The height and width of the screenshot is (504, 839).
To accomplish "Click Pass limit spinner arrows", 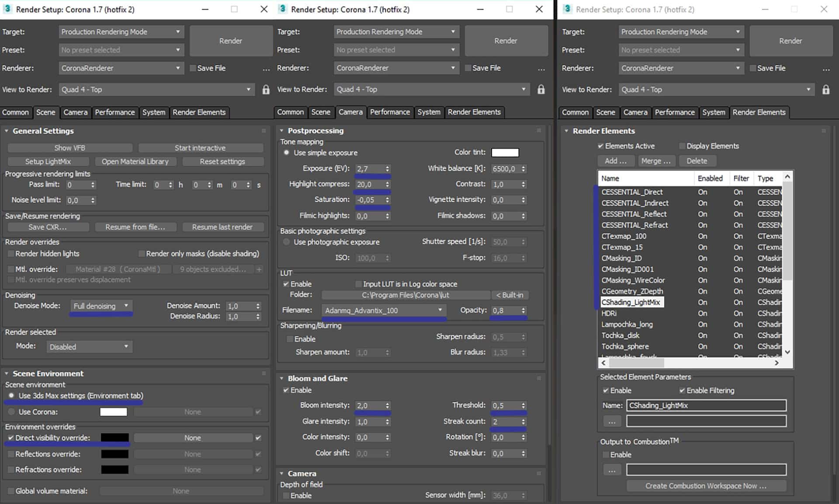I will [x=93, y=185].
